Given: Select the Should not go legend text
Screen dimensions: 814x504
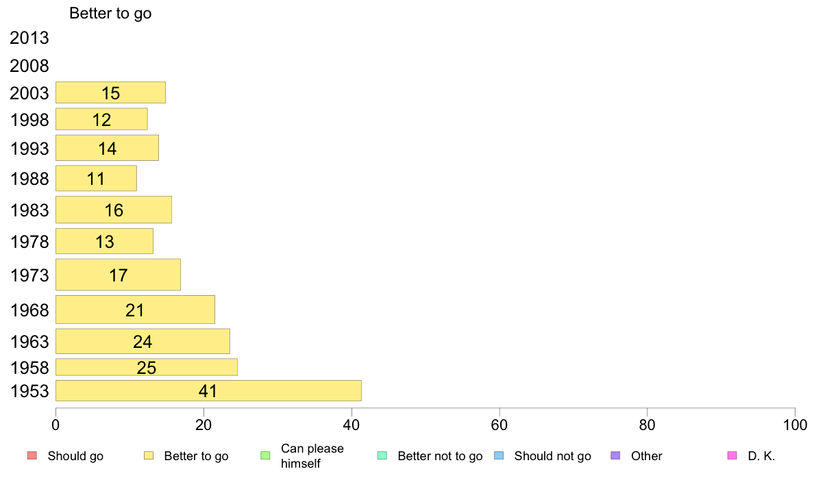Looking at the screenshot, I should click(553, 456).
